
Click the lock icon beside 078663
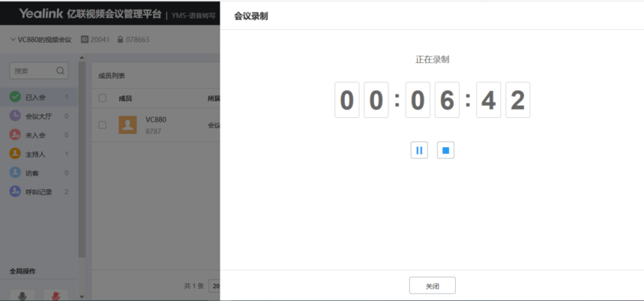click(x=121, y=40)
